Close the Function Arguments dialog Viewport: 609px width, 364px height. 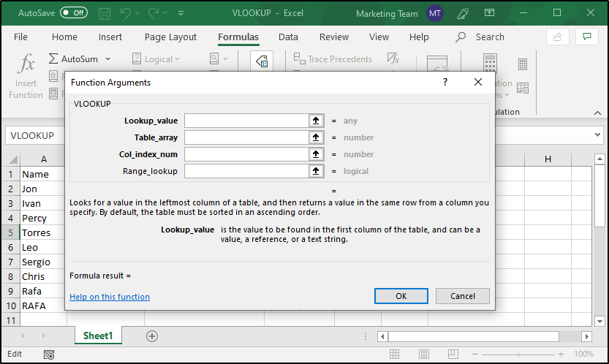[478, 82]
